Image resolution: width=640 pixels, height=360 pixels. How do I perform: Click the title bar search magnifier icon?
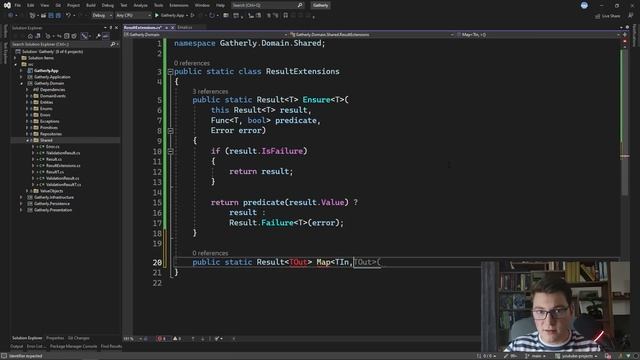point(300,5)
